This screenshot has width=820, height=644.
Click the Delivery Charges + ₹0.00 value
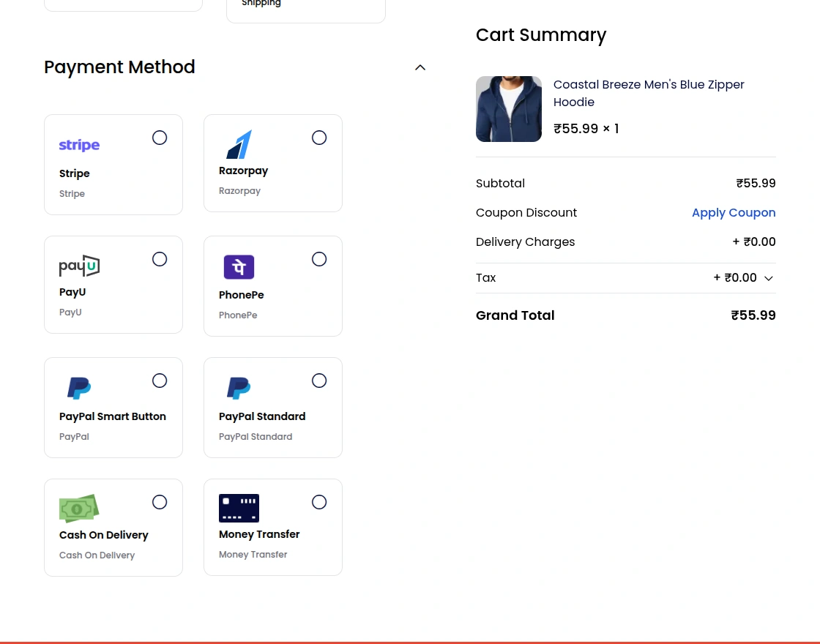pyautogui.click(x=753, y=242)
